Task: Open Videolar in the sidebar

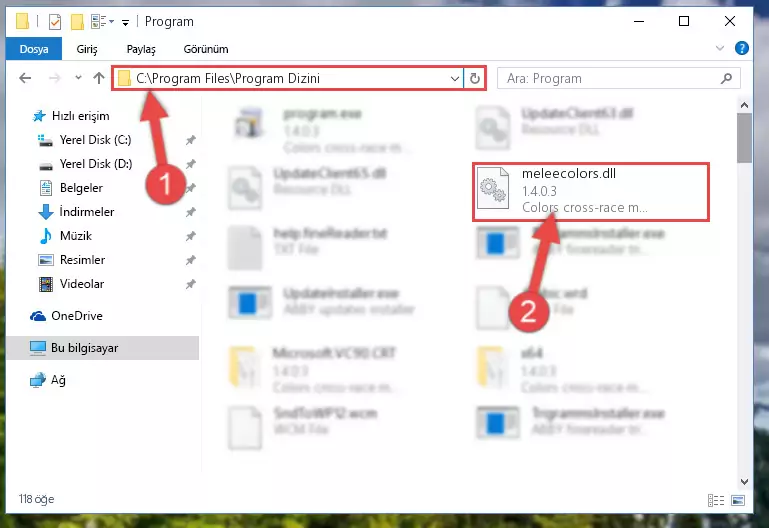Action: coord(71,284)
